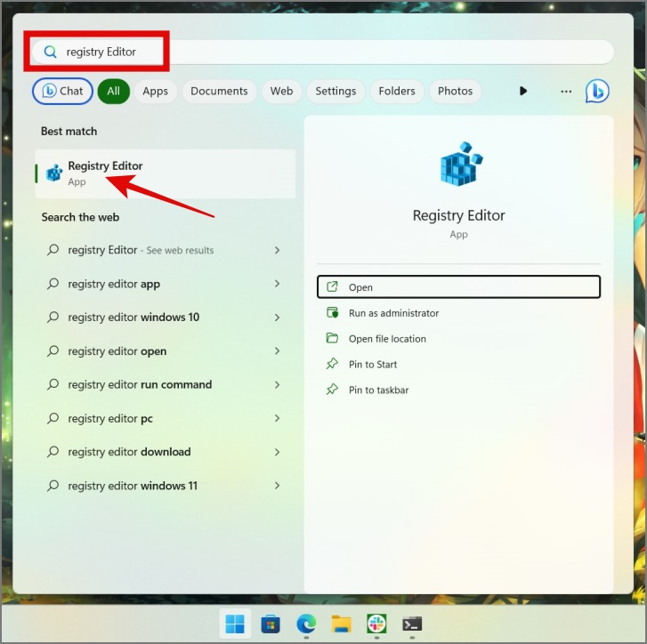Select the 'registry editor app' web suggestion
The width and height of the screenshot is (647, 644).
pos(163,284)
